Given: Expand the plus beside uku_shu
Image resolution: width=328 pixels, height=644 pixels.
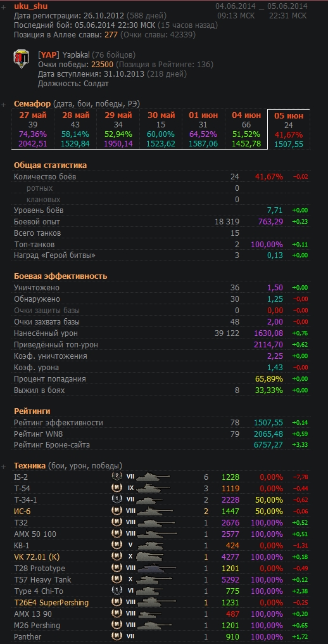Looking at the screenshot, I should click(4, 8).
